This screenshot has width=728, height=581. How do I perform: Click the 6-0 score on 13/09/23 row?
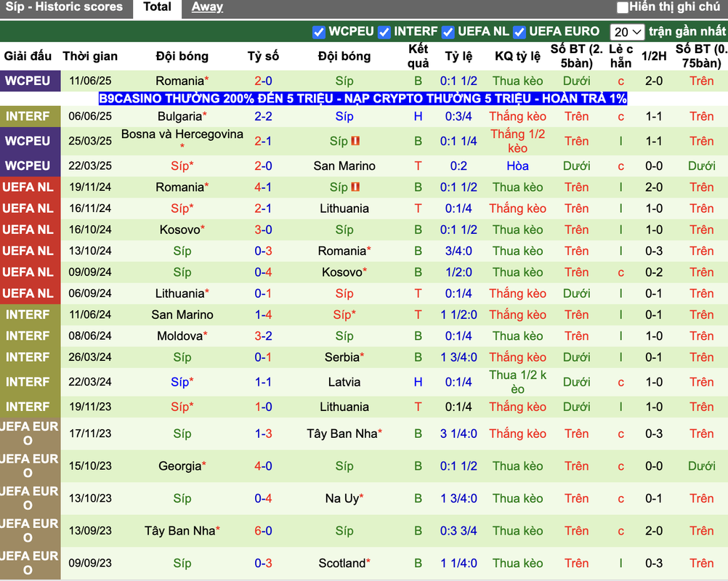(x=263, y=530)
